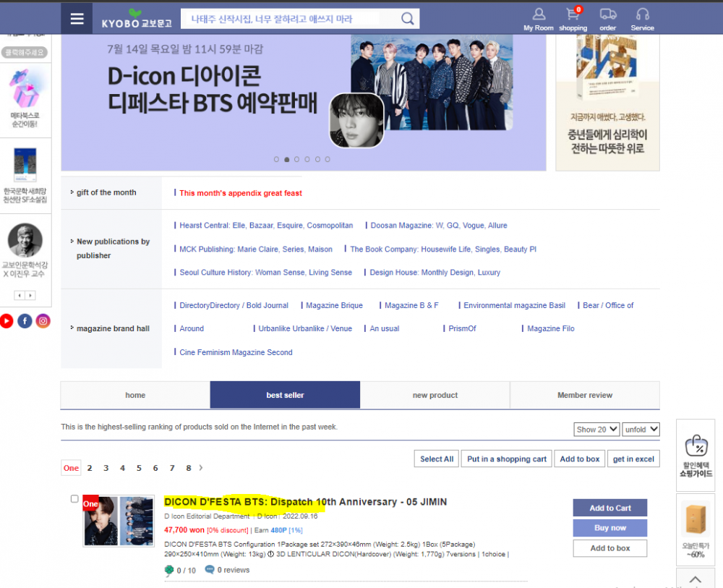Click the top Add to box button
This screenshot has height=588, width=723.
580,459
